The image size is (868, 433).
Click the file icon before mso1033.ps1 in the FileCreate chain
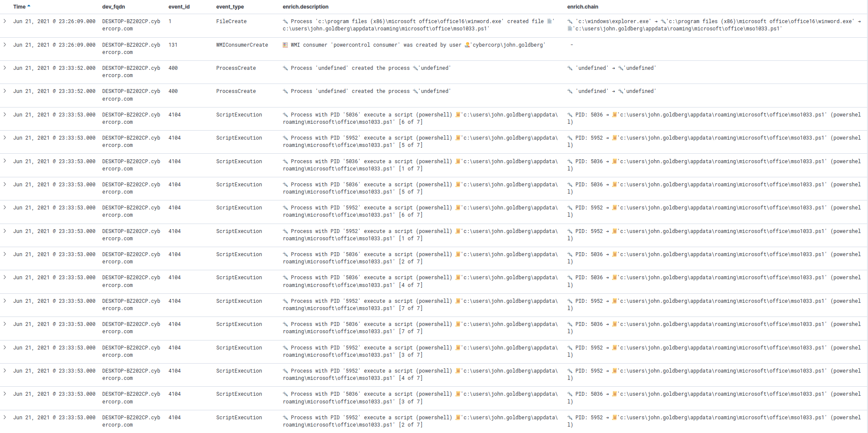pyautogui.click(x=570, y=29)
